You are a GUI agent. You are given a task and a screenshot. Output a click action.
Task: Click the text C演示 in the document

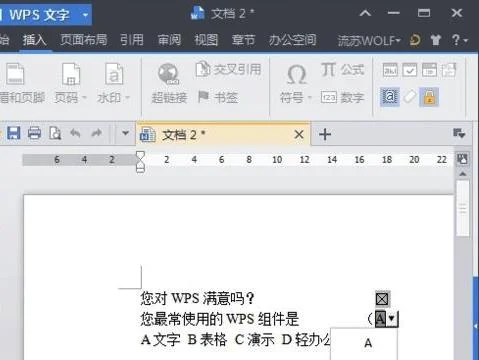click(x=254, y=340)
